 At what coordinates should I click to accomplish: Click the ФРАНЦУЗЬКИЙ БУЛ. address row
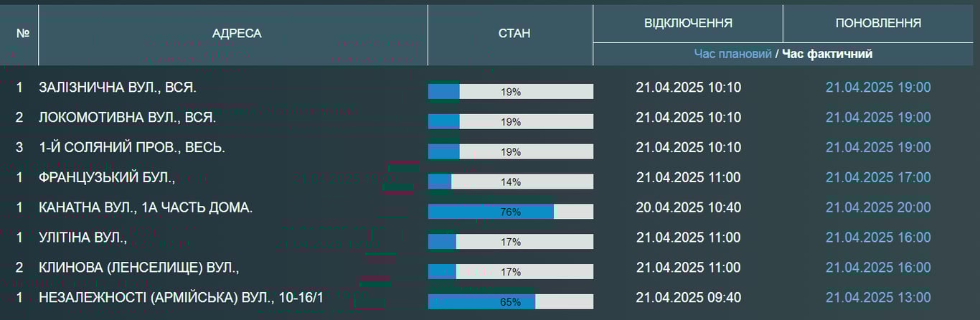pyautogui.click(x=107, y=178)
